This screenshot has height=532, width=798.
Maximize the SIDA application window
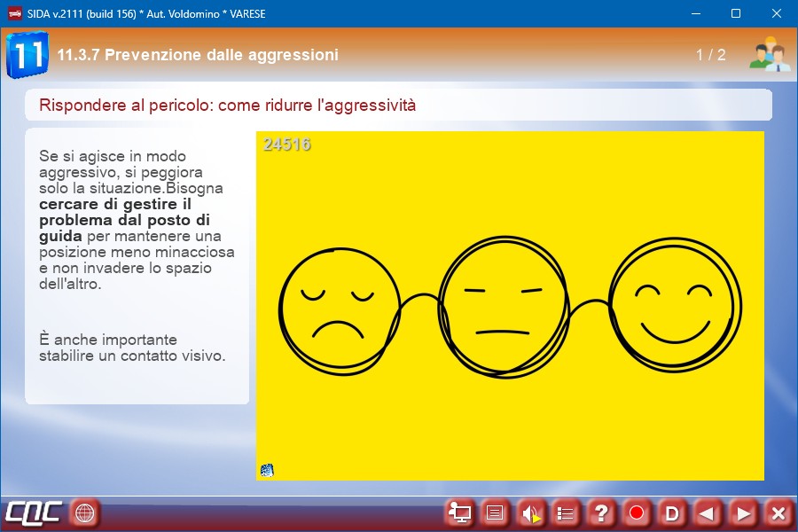[735, 13]
